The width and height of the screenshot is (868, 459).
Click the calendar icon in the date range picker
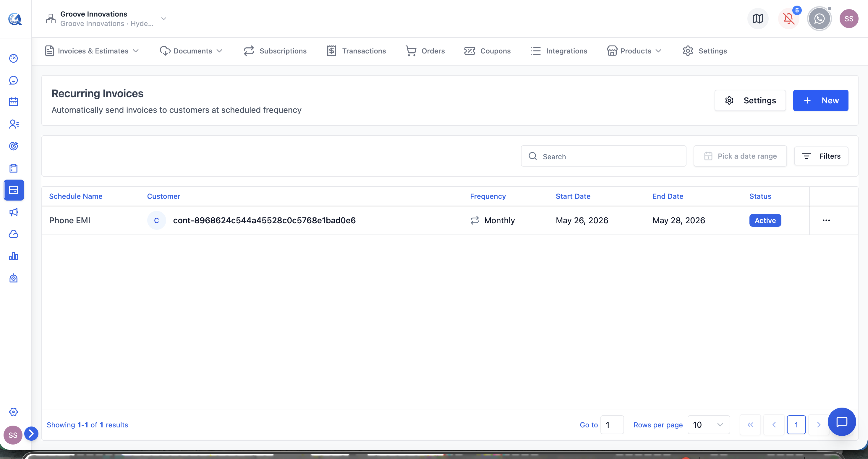[x=708, y=156]
